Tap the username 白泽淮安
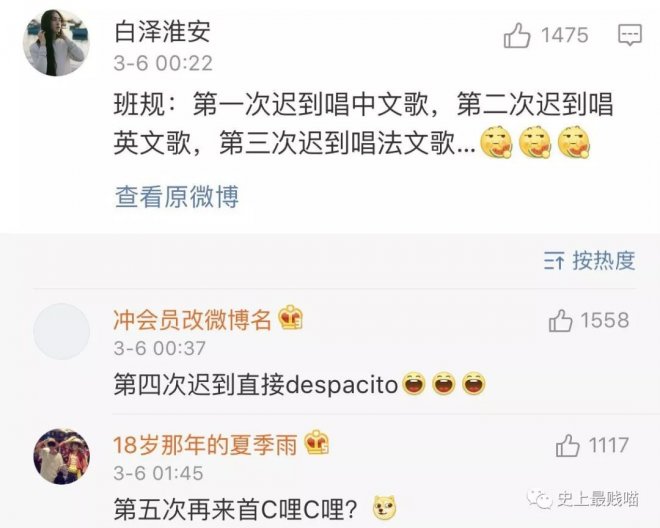 pyautogui.click(x=162, y=31)
